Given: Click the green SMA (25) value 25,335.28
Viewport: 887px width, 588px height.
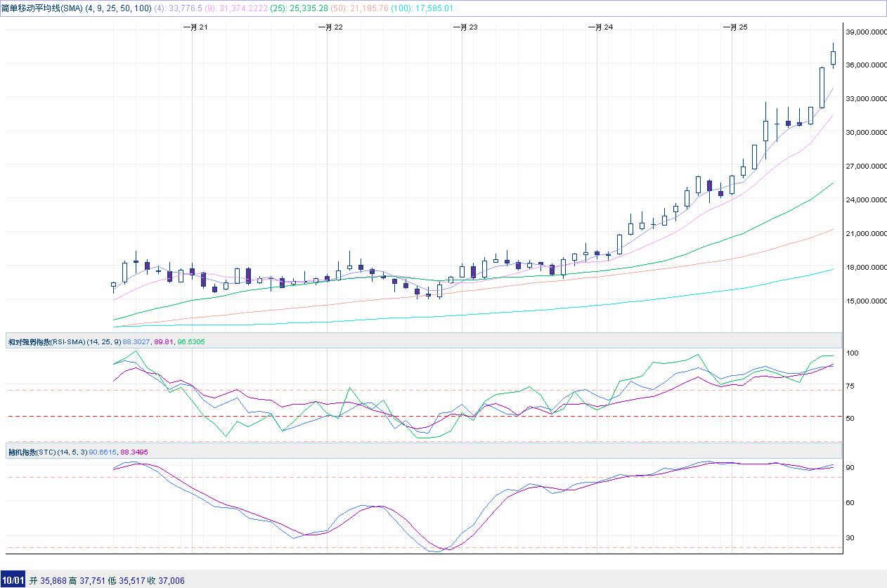Looking at the screenshot, I should click(304, 8).
